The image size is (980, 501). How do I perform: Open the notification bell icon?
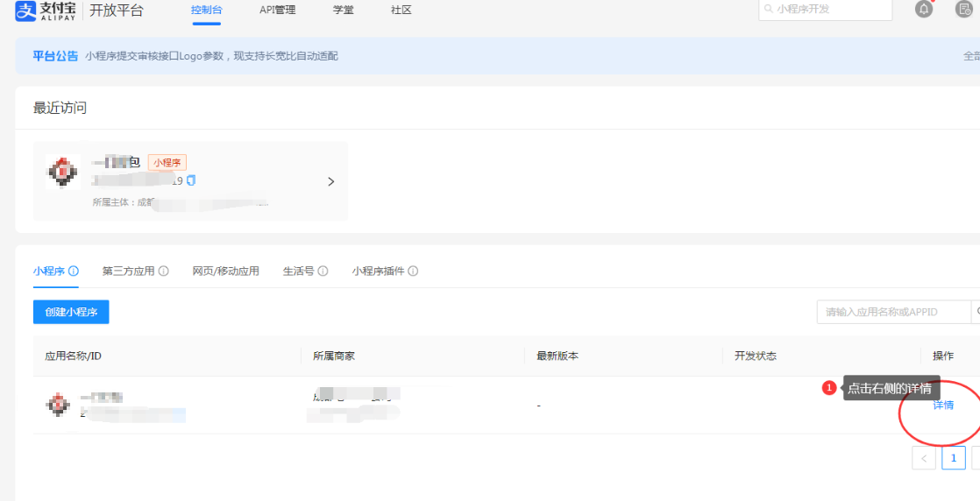click(924, 10)
